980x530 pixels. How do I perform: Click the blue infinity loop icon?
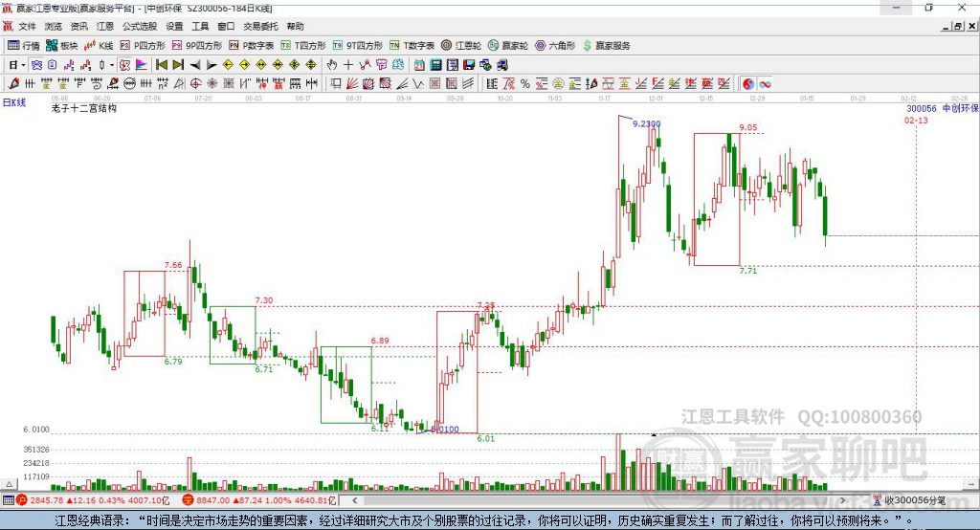coord(765,83)
